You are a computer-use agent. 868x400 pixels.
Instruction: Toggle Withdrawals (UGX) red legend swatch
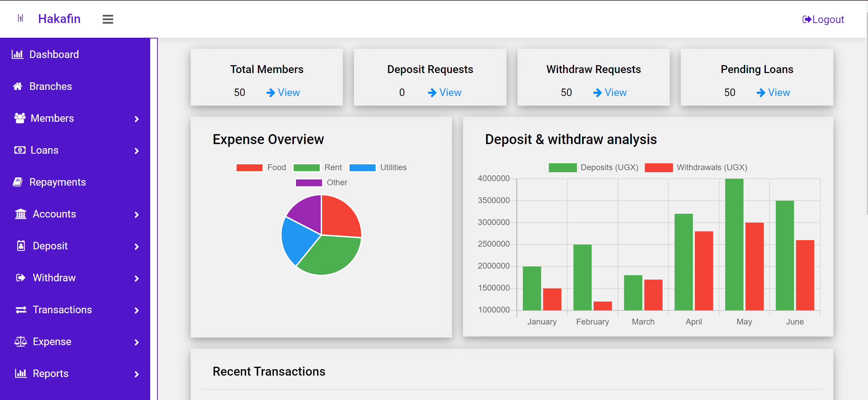point(658,167)
